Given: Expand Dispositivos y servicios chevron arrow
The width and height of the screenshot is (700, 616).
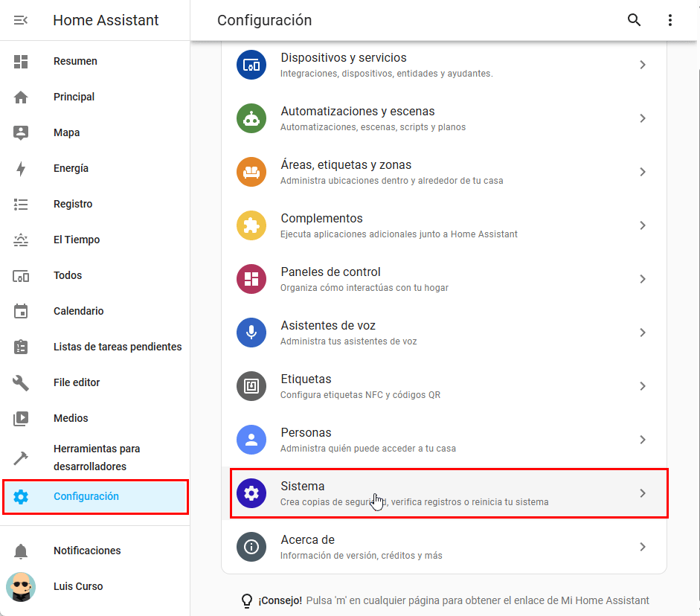Looking at the screenshot, I should pyautogui.click(x=643, y=65).
